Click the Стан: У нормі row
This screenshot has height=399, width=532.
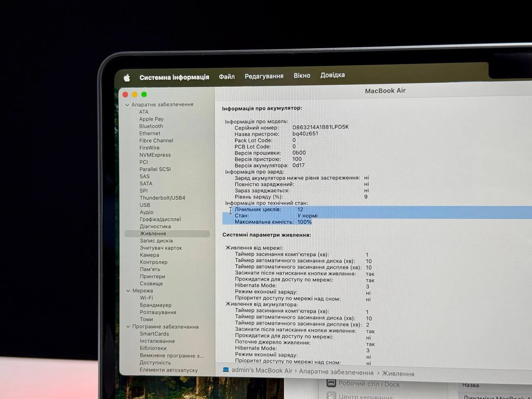click(x=377, y=215)
